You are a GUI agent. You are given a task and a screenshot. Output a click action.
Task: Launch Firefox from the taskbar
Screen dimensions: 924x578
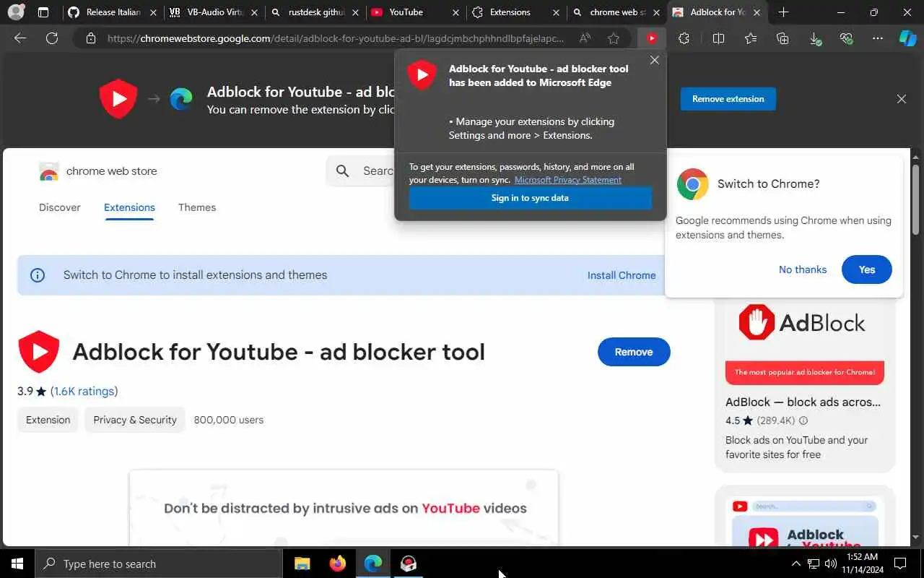click(337, 564)
